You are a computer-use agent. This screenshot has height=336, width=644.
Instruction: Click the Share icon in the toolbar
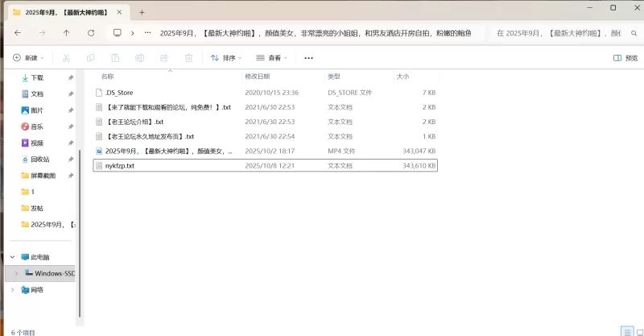tap(164, 58)
